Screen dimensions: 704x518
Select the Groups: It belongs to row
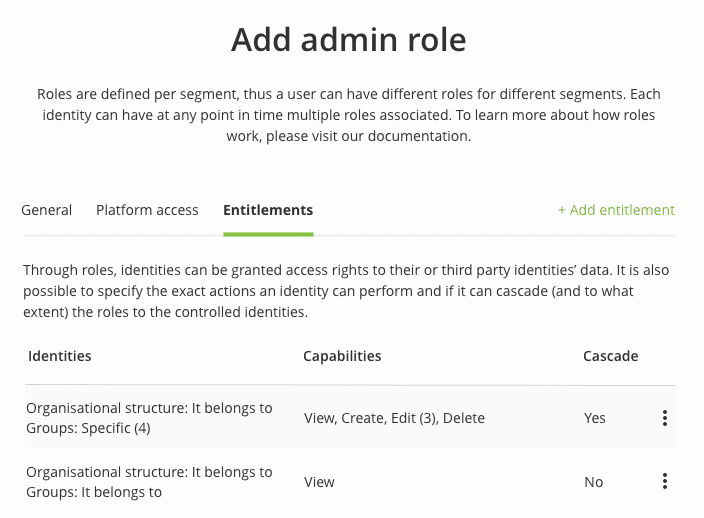pos(351,482)
